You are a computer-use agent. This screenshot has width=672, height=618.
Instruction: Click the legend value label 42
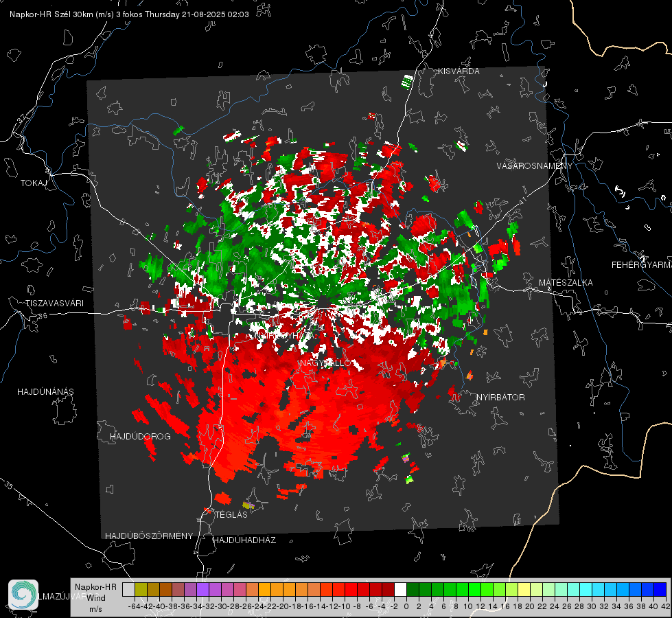point(666,606)
